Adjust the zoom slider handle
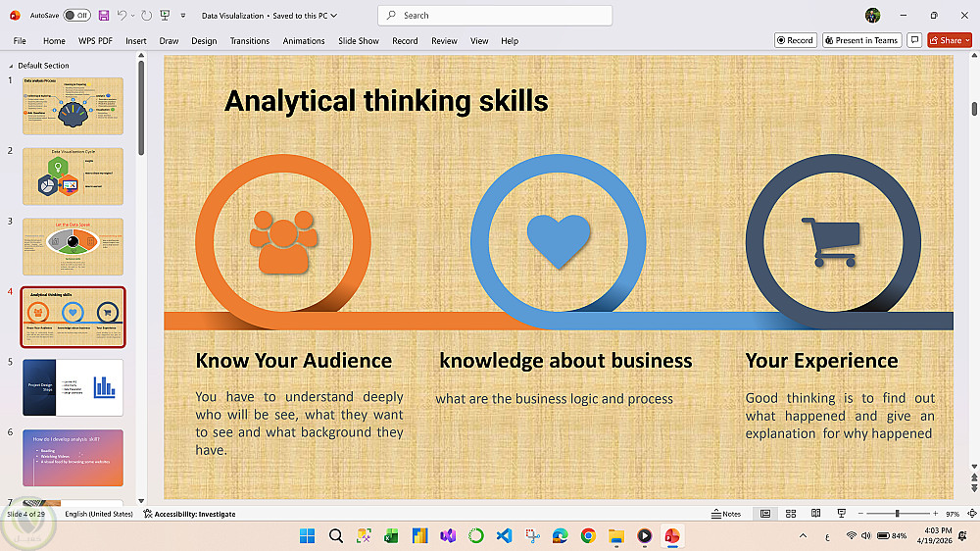The width and height of the screenshot is (980, 551). [x=897, y=514]
